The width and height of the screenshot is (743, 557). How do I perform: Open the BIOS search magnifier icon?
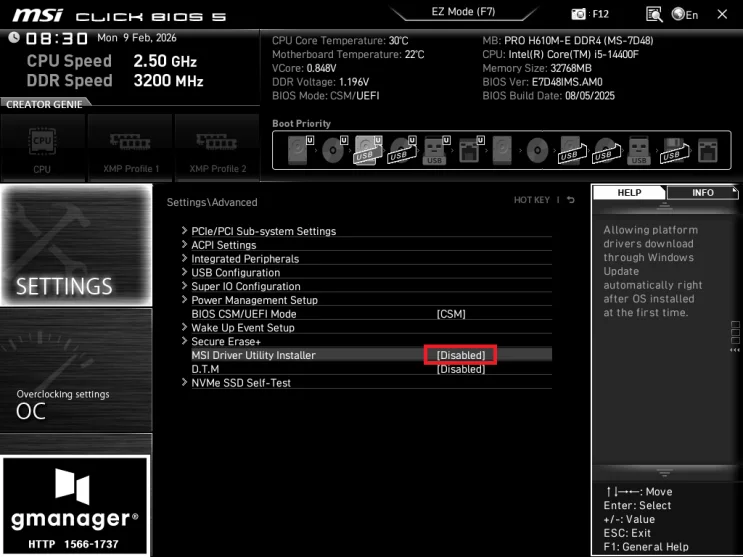pos(654,14)
